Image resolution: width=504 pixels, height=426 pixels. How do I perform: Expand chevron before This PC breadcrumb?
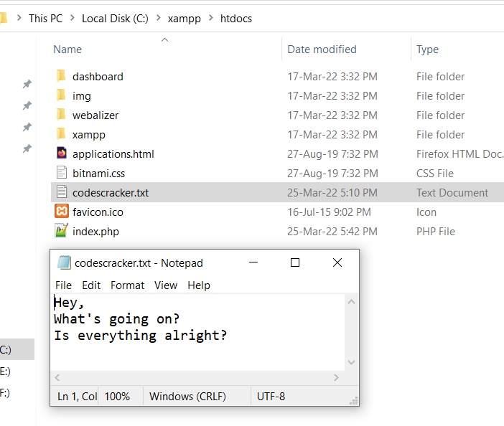coord(19,18)
